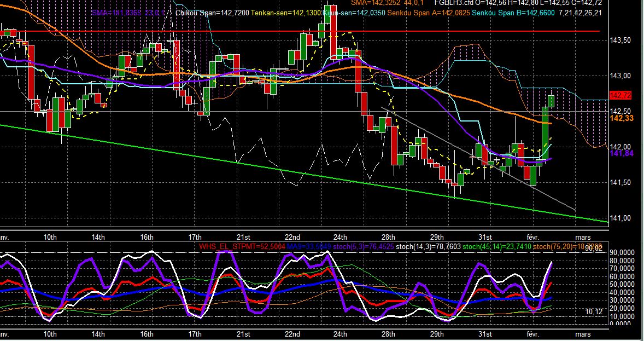This screenshot has height=341, width=644.
Task: Select the Senkou Span B=142,6600 label
Action: [x=513, y=13]
